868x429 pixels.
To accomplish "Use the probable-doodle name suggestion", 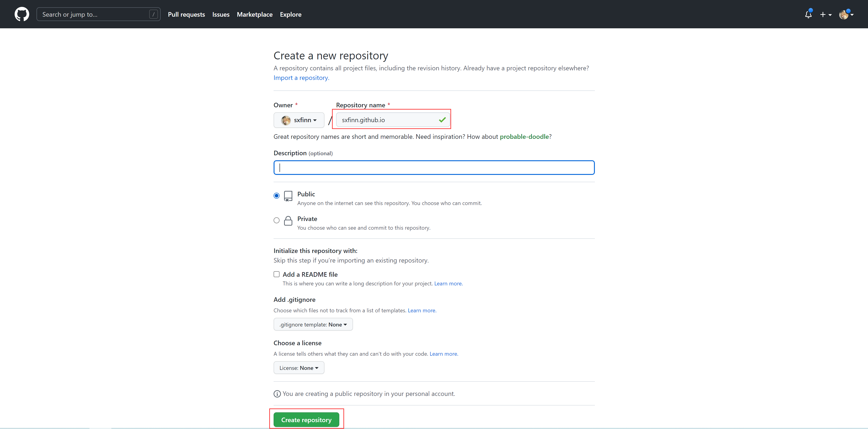I will click(x=524, y=137).
